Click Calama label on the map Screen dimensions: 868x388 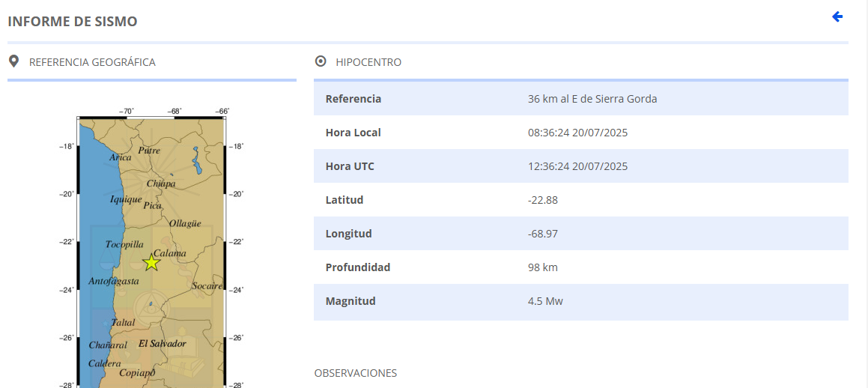coord(169,253)
